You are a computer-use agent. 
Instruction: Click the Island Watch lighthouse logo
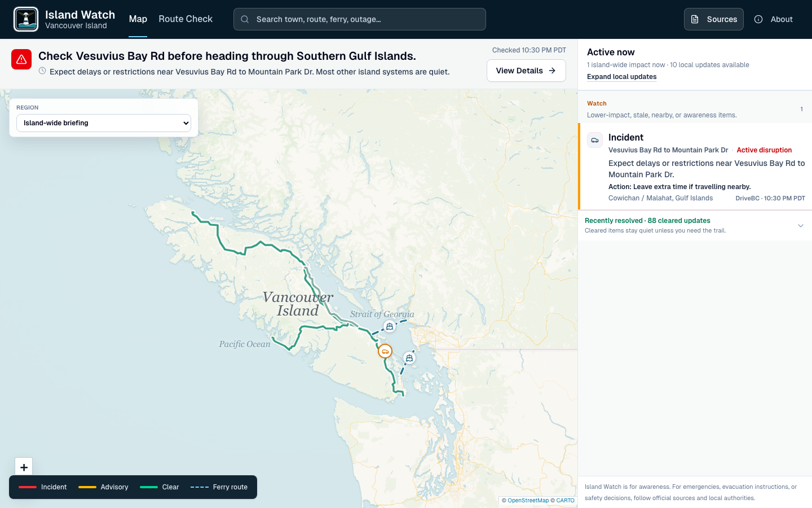(x=26, y=19)
